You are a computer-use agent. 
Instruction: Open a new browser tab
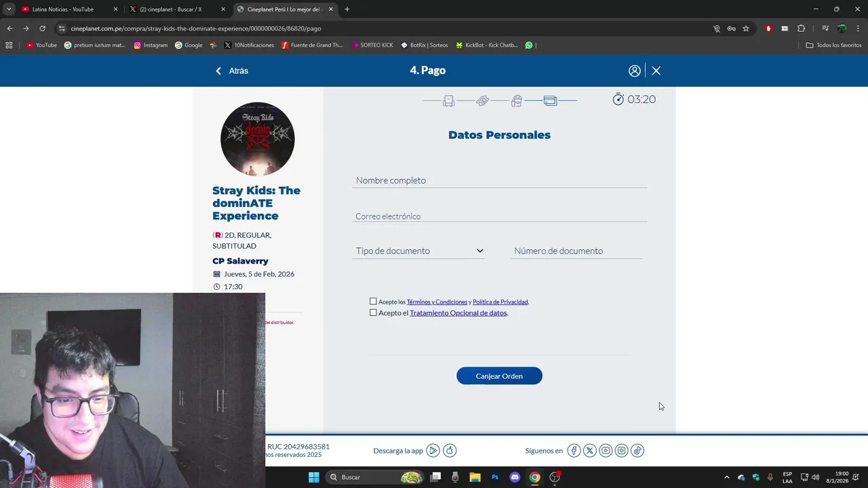coord(347,9)
